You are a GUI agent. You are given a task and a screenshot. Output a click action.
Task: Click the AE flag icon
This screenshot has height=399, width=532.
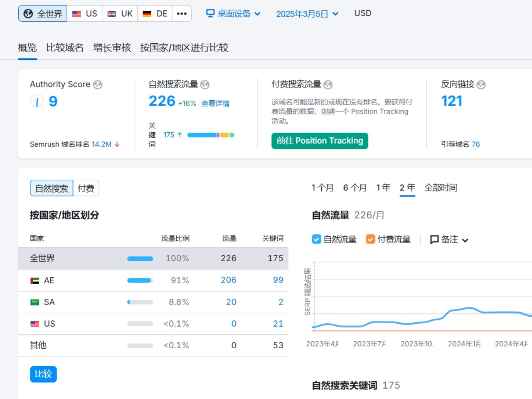coord(35,280)
